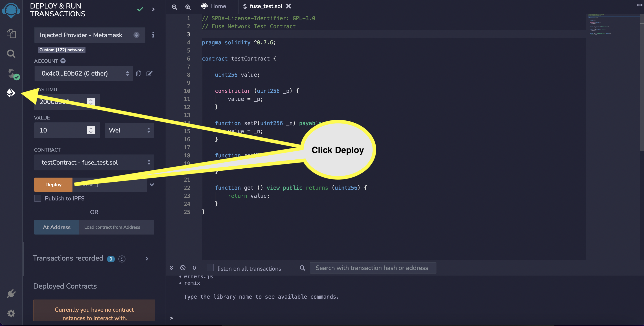The height and width of the screenshot is (326, 644).
Task: Open the Search in files sidebar icon
Action: click(x=11, y=53)
